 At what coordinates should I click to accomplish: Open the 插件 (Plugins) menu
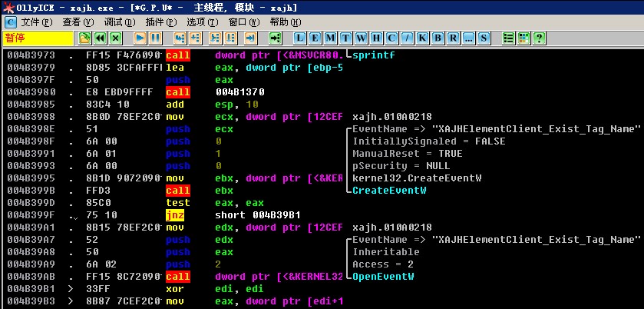tap(160, 22)
